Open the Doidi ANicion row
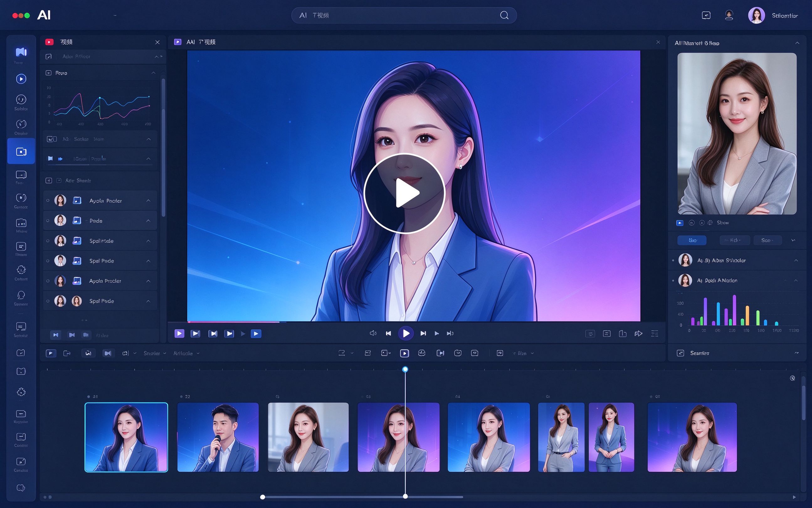The image size is (812, 508). coord(737,281)
